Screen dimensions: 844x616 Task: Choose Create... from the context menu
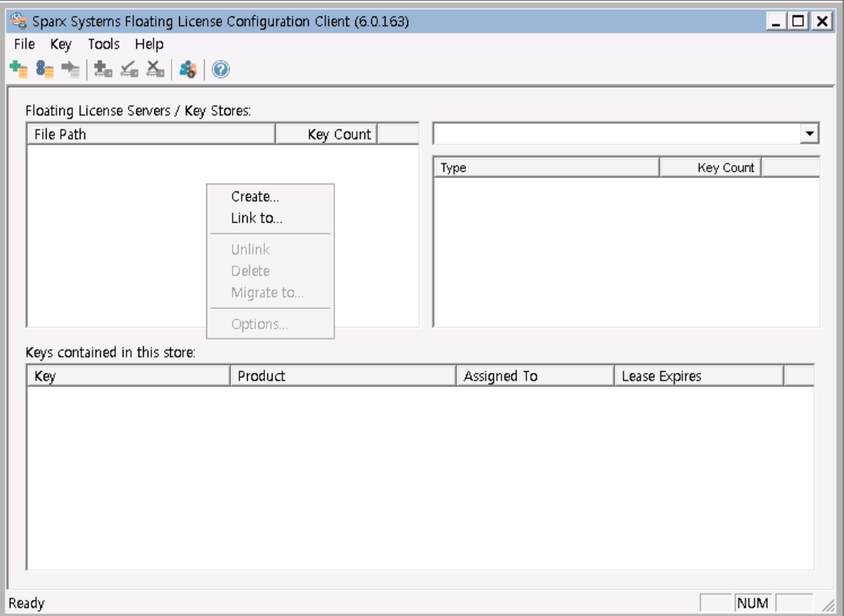pos(270,197)
